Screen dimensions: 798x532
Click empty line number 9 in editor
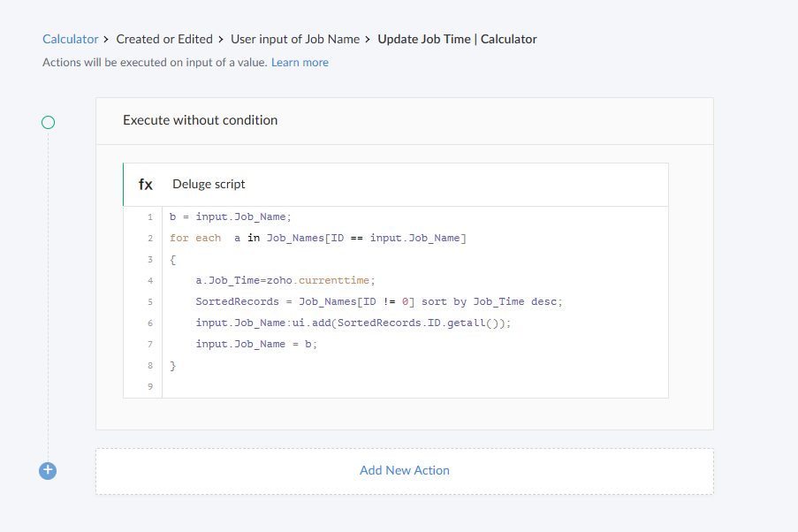click(x=150, y=386)
